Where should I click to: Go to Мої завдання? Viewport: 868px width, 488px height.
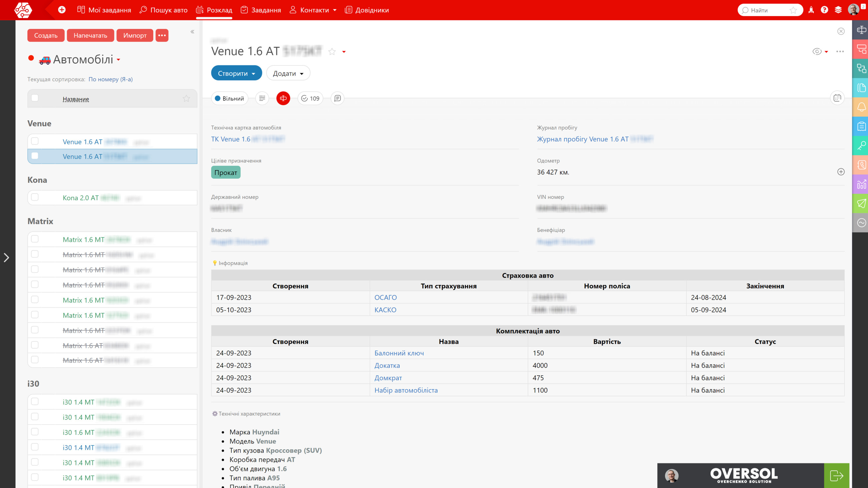point(104,10)
